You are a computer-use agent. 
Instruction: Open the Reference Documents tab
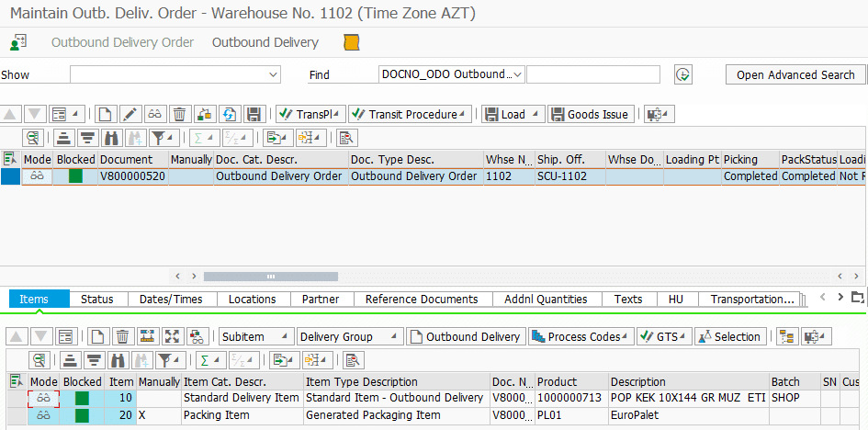[x=422, y=299]
